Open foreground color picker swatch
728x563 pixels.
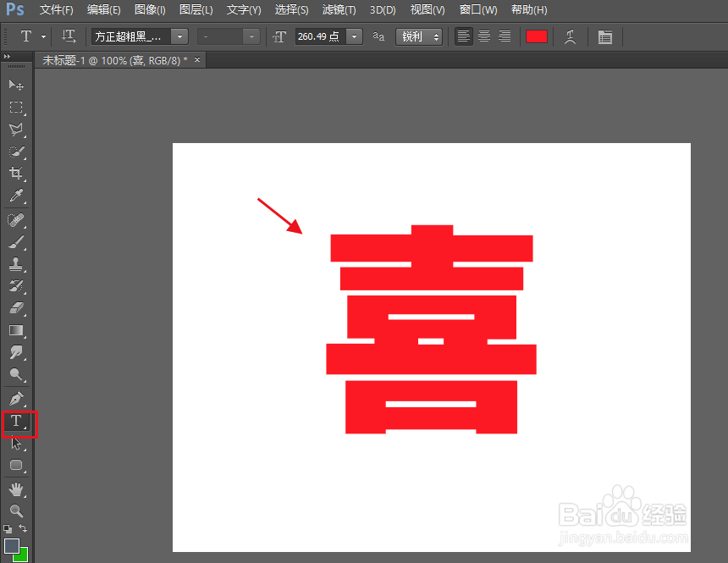12,546
